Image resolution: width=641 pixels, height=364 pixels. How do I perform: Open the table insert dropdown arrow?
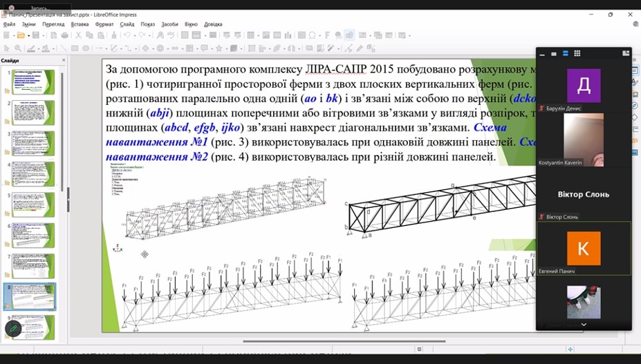(x=259, y=35)
